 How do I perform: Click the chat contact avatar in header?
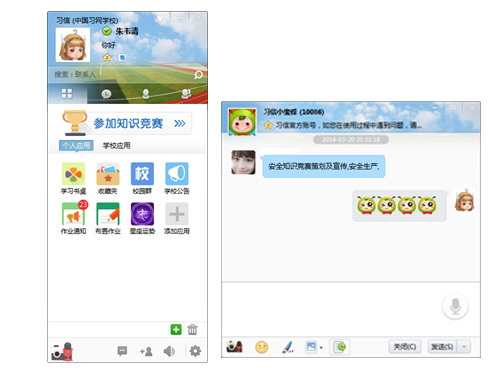pos(242,122)
